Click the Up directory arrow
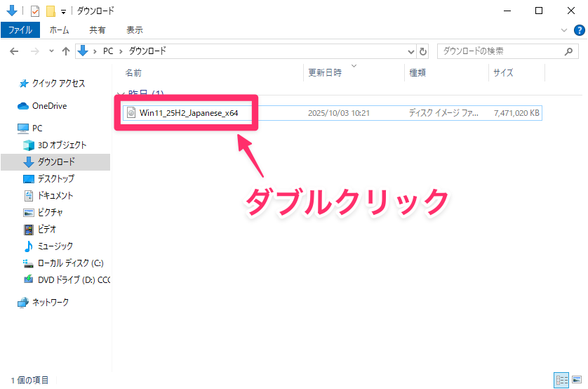 66,51
